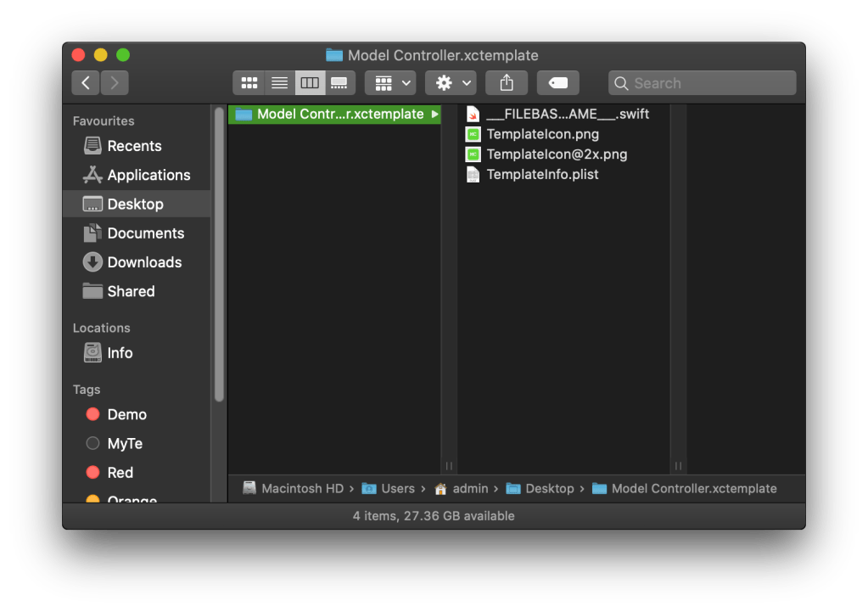This screenshot has width=868, height=612.
Task: Switch to list view
Action: point(279,82)
